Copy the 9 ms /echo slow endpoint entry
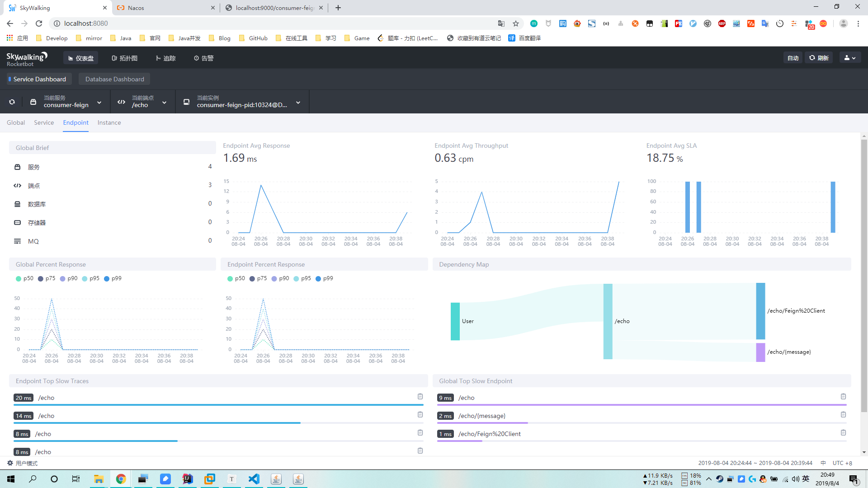This screenshot has width=868, height=488. pos(843,397)
